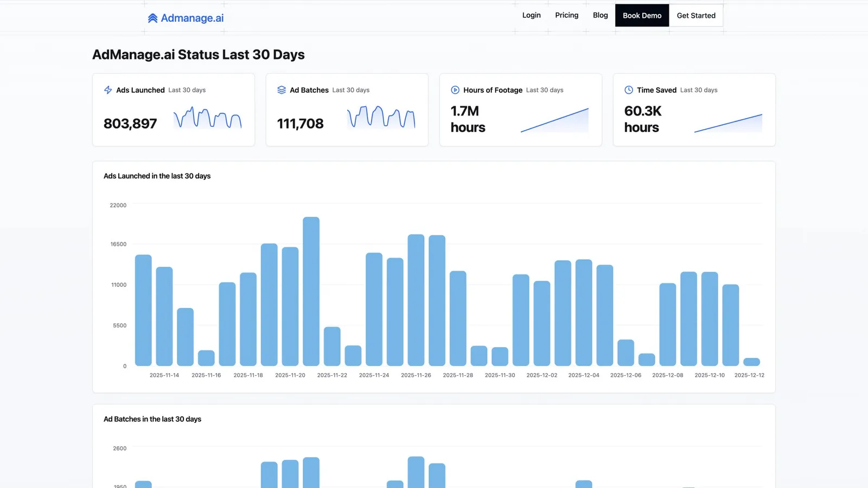The height and width of the screenshot is (488, 868).
Task: Click the stacked layers Ad Batches icon
Action: tap(282, 90)
